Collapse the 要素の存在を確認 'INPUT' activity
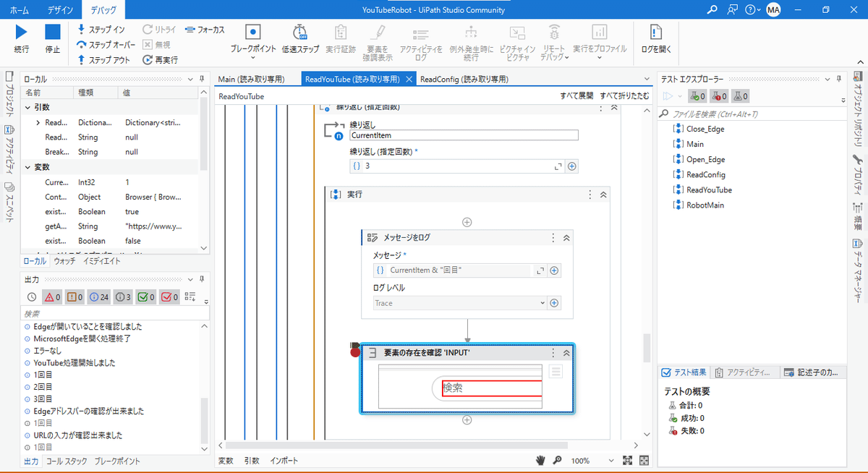868x473 pixels. (x=566, y=353)
